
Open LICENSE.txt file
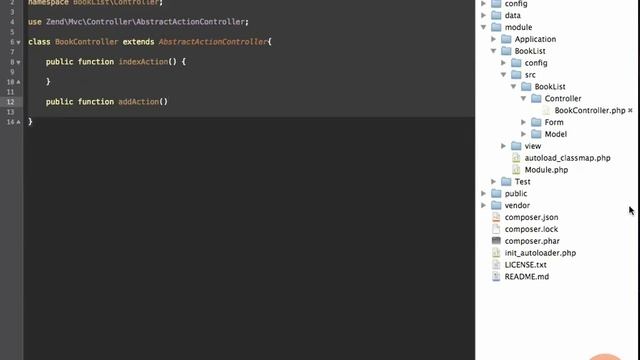pyautogui.click(x=525, y=264)
